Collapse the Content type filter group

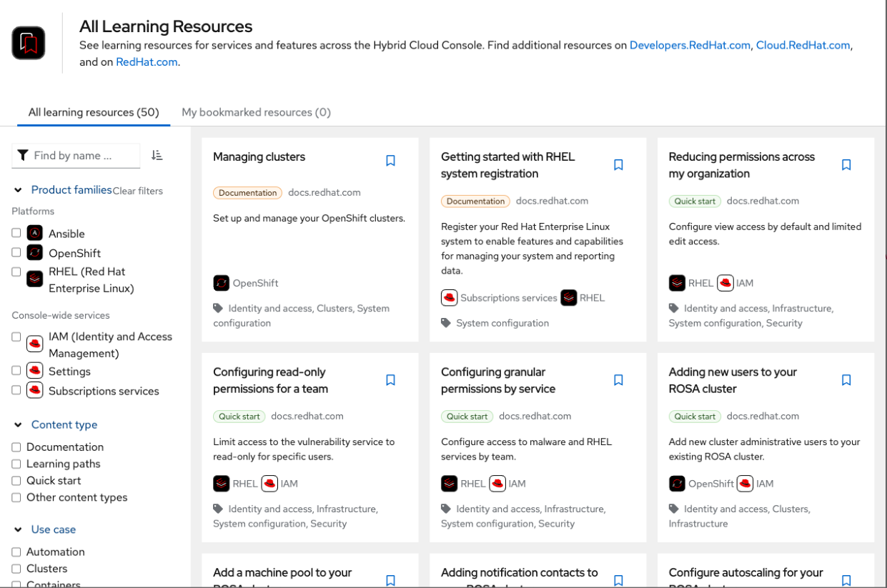click(x=19, y=425)
